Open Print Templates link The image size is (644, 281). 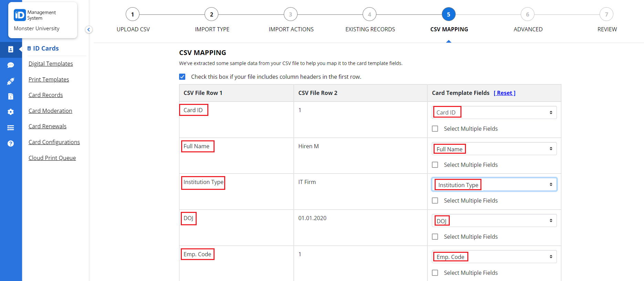tap(49, 79)
